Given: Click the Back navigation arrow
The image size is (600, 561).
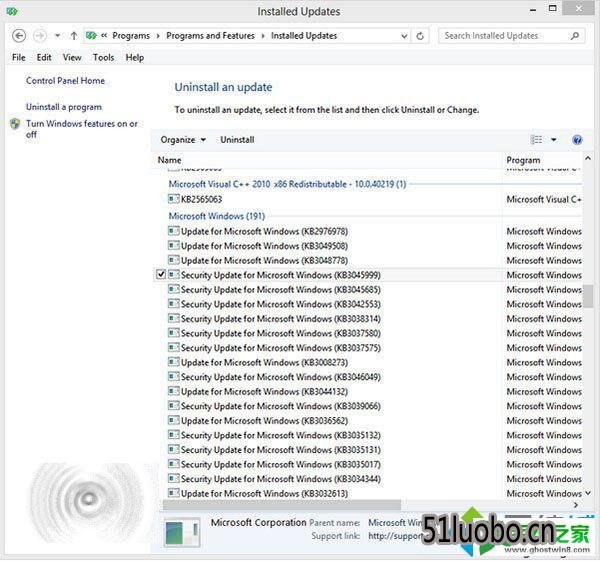Looking at the screenshot, I should (x=19, y=36).
